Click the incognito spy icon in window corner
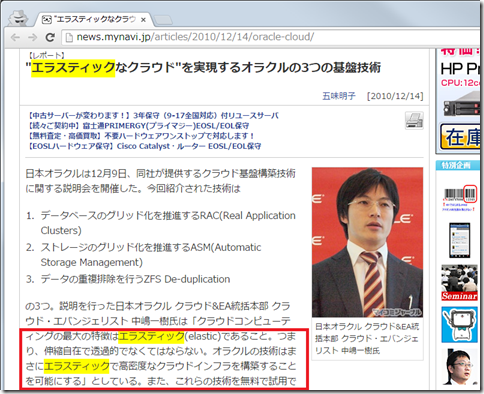 [x=18, y=19]
